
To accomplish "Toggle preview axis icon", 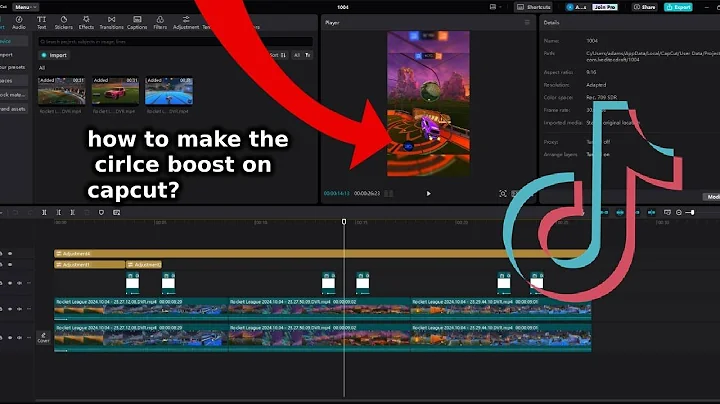I will coord(651,213).
